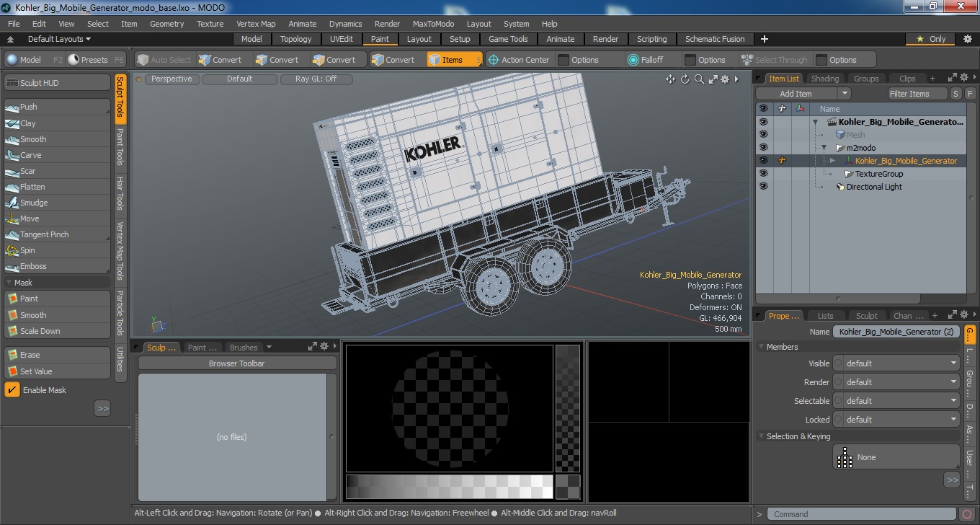Screen dimensions: 980x525
Task: Toggle Select Through option
Action: pos(775,60)
